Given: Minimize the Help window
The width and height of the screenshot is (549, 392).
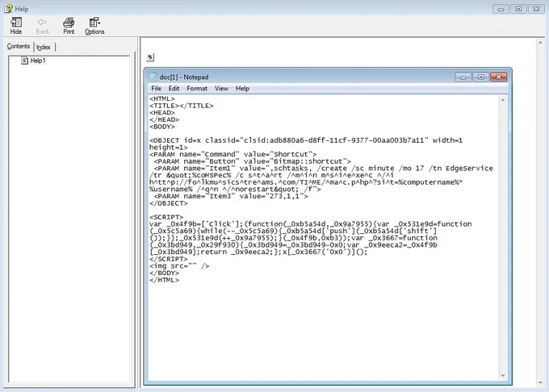Looking at the screenshot, I should tap(501, 9).
